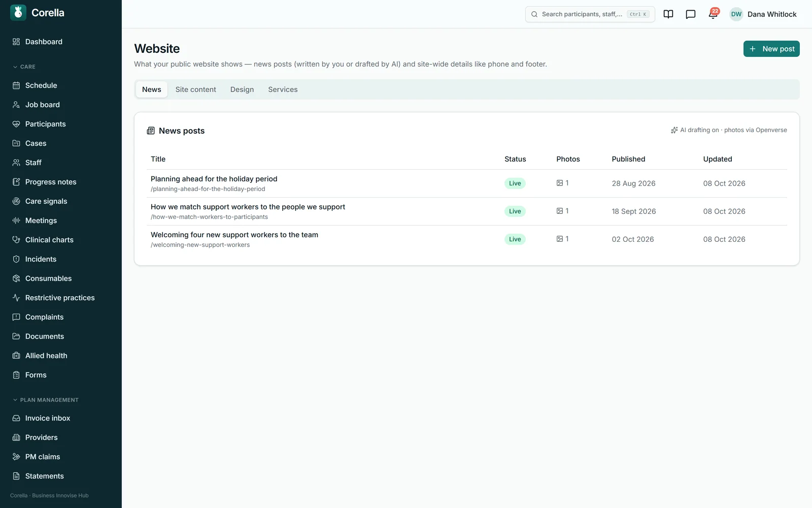Image resolution: width=812 pixels, height=508 pixels.
Task: Click the PM claims icon
Action: [x=16, y=457]
